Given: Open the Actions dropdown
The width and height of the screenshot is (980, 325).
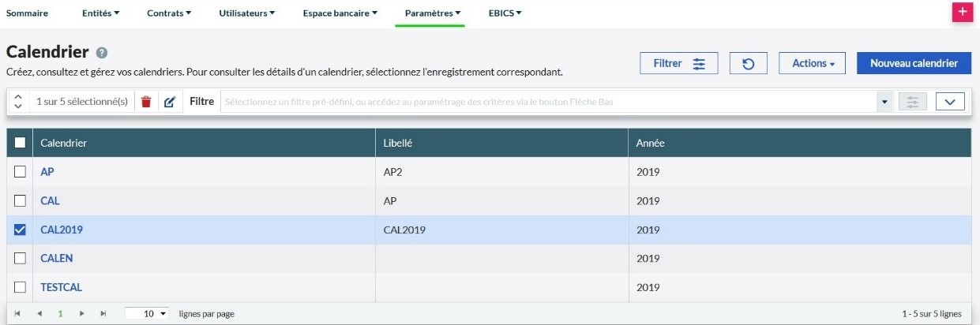Looking at the screenshot, I should coord(813,64).
